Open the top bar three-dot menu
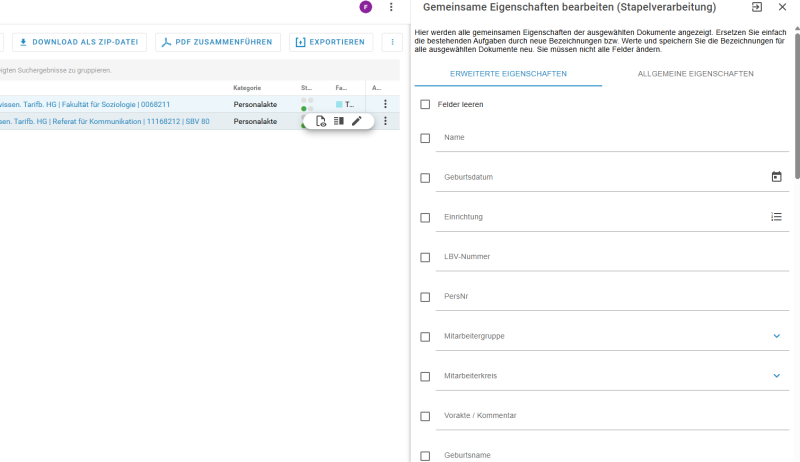Viewport: 800px width, 462px height. (391, 7)
